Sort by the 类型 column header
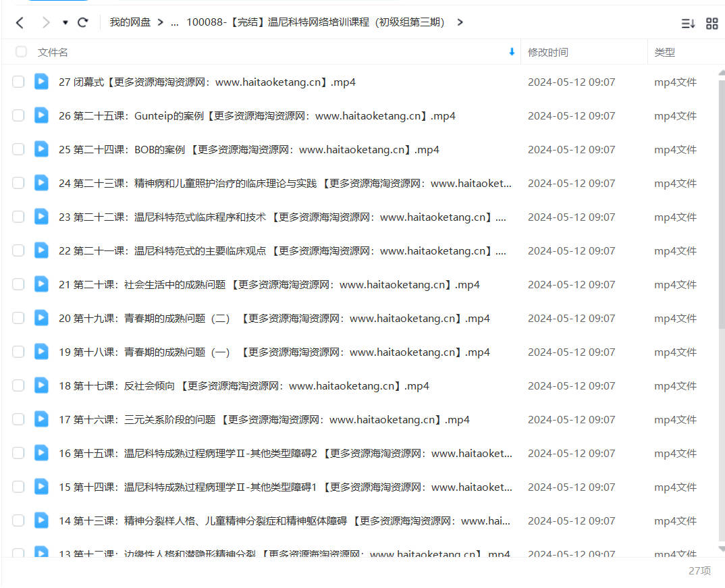This screenshot has width=725, height=588. [664, 52]
